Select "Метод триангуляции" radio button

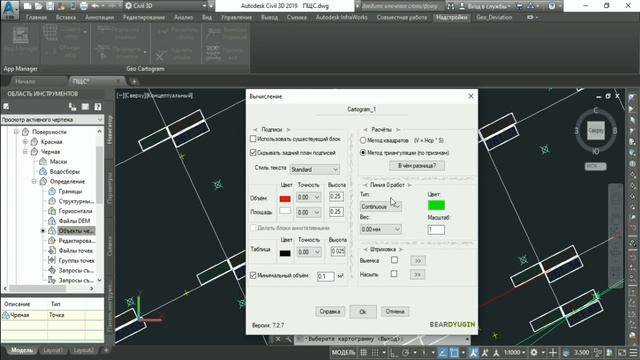click(x=363, y=153)
